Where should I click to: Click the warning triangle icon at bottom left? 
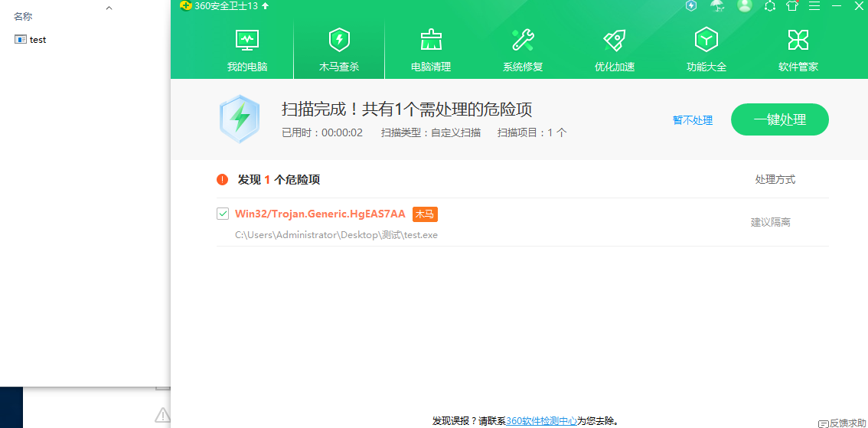162,415
